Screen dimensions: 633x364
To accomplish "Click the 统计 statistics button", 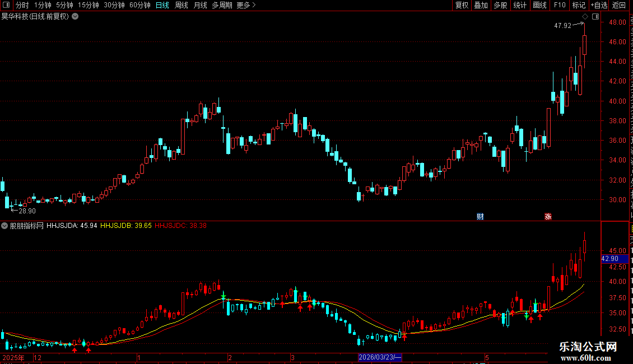I will [x=520, y=5].
